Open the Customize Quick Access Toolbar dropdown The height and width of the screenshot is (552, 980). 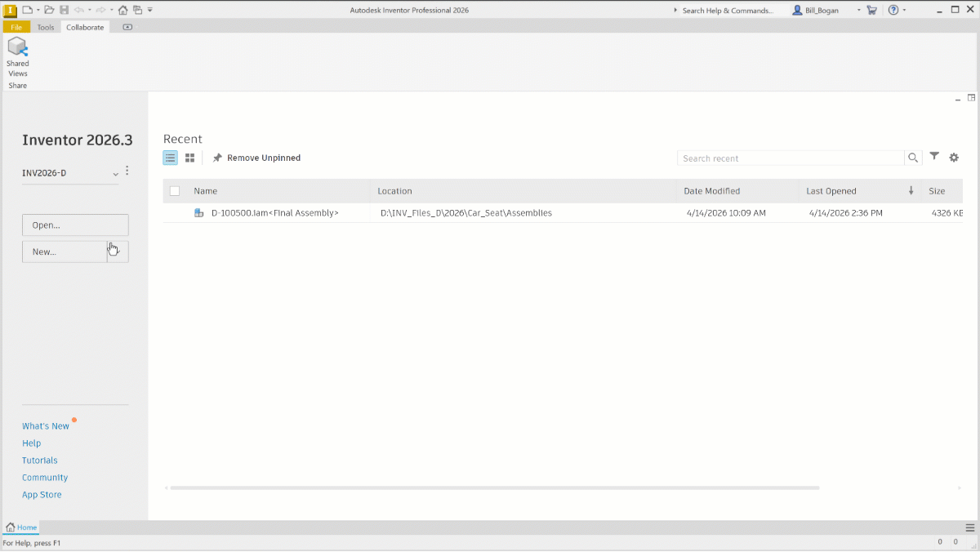pyautogui.click(x=150, y=11)
